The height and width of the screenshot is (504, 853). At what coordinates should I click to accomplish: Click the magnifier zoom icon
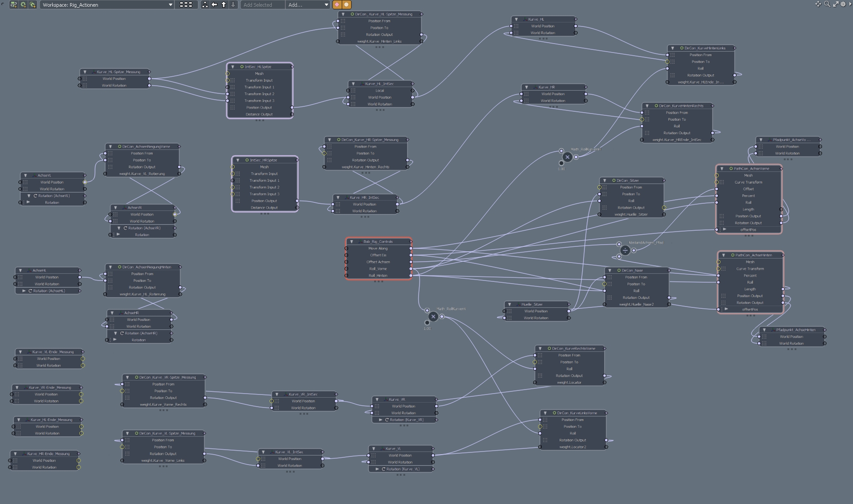[827, 4]
